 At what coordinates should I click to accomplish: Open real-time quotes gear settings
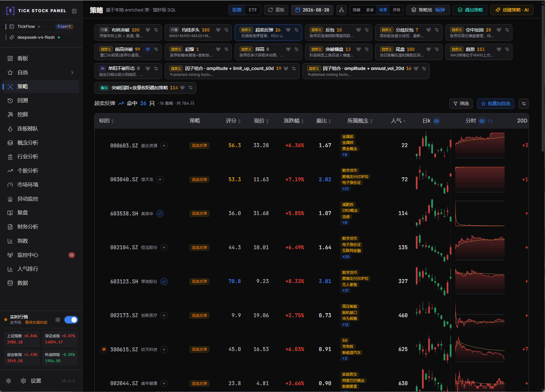(58, 320)
